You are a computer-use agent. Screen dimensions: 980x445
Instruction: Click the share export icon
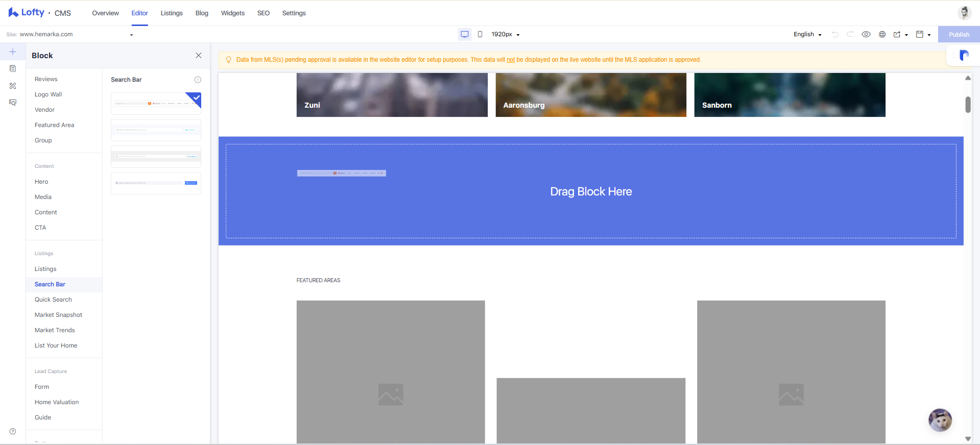tap(897, 34)
